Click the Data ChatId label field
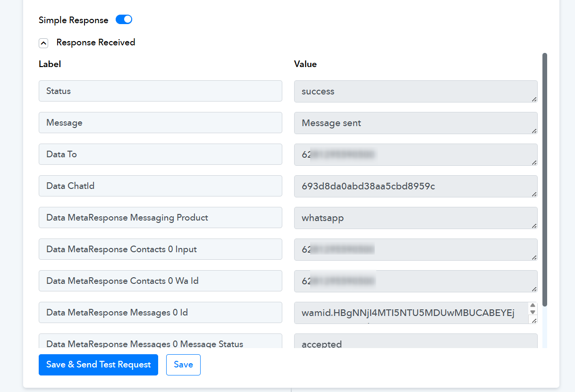This screenshot has width=575, height=392. pos(160,186)
